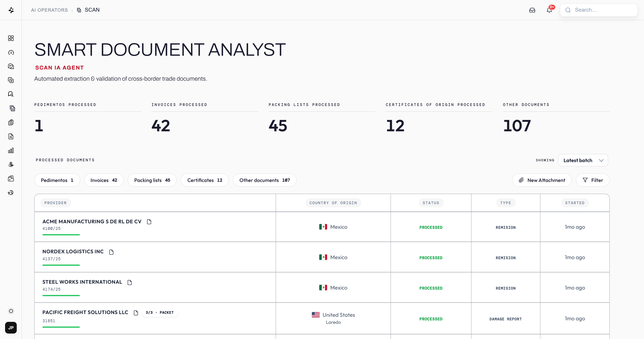Click 1mo ago in ACME row
Image resolution: width=644 pixels, height=339 pixels.
[x=575, y=227]
